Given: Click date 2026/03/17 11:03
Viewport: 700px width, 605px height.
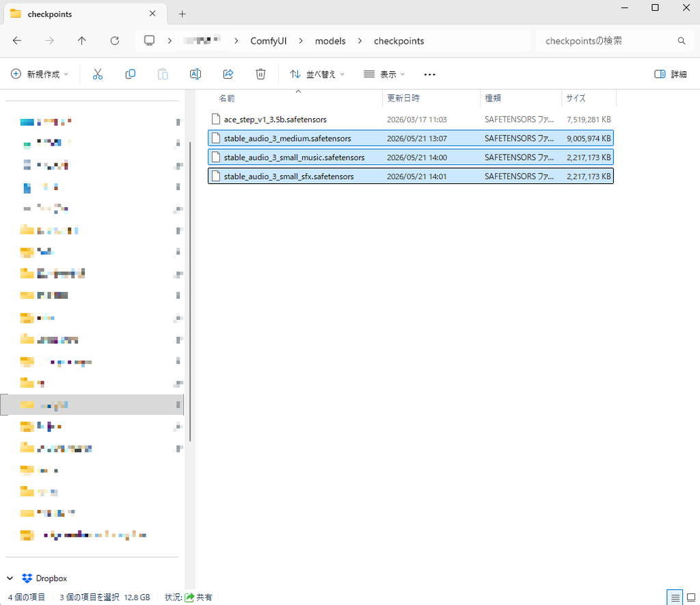Looking at the screenshot, I should coord(416,120).
